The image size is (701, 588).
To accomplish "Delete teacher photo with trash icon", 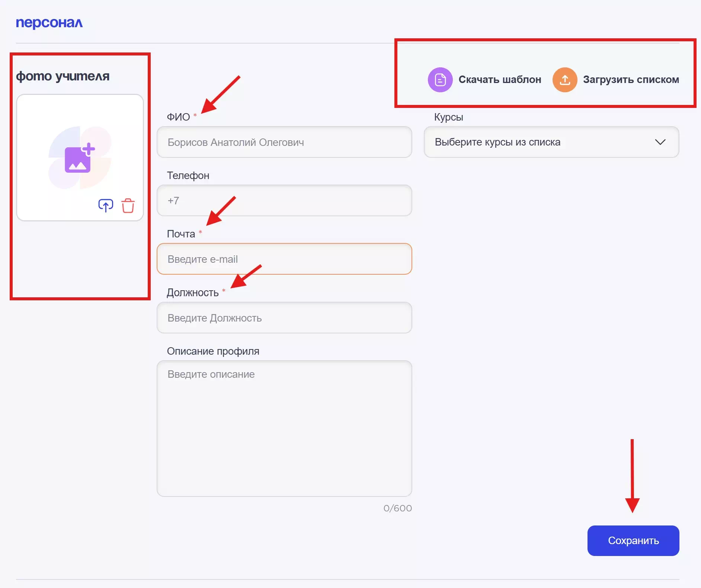I will point(128,205).
